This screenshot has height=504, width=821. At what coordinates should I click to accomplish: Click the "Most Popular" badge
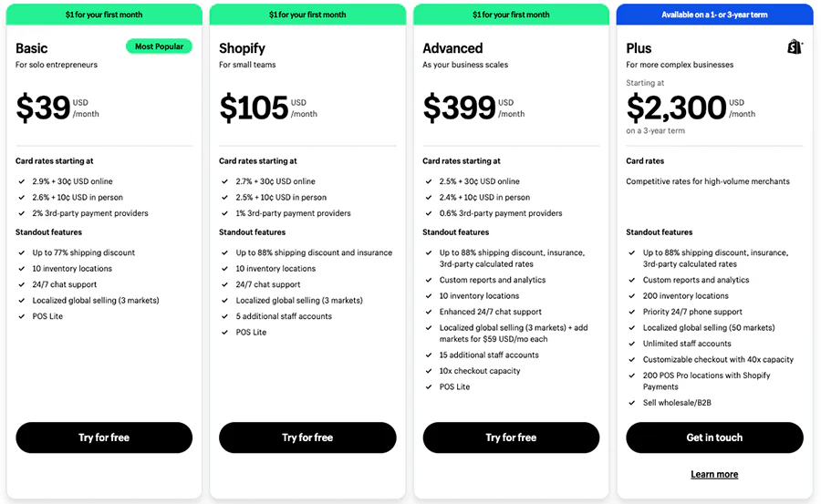(x=159, y=46)
